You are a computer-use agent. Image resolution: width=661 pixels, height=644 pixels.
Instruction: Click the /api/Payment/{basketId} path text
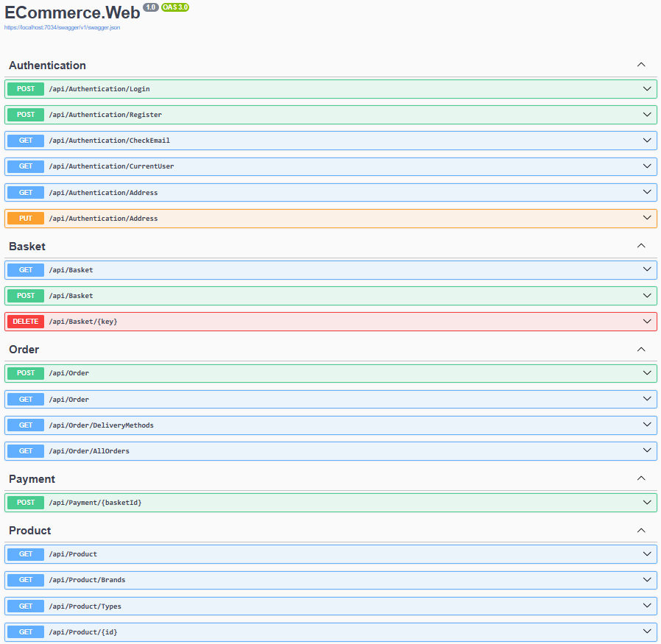(x=95, y=503)
